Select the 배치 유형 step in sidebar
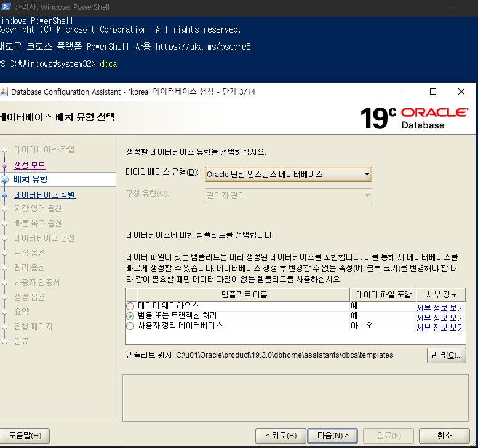The image size is (478, 448). click(x=31, y=179)
